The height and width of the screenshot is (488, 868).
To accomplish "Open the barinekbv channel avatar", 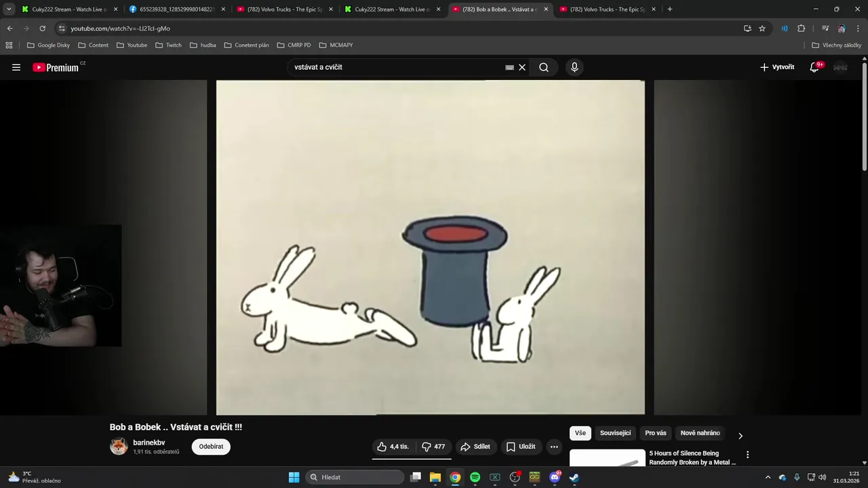I will [x=119, y=447].
